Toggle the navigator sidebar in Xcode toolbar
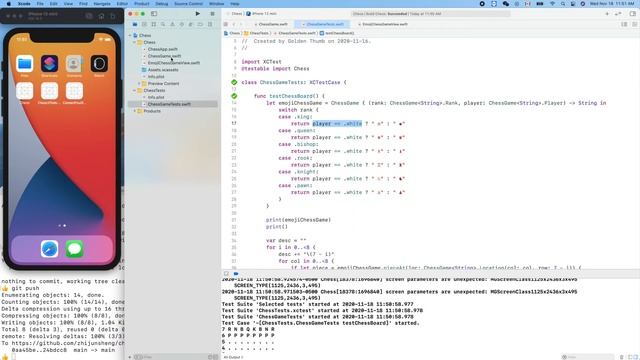The width and height of the screenshot is (640, 360). [154, 13]
